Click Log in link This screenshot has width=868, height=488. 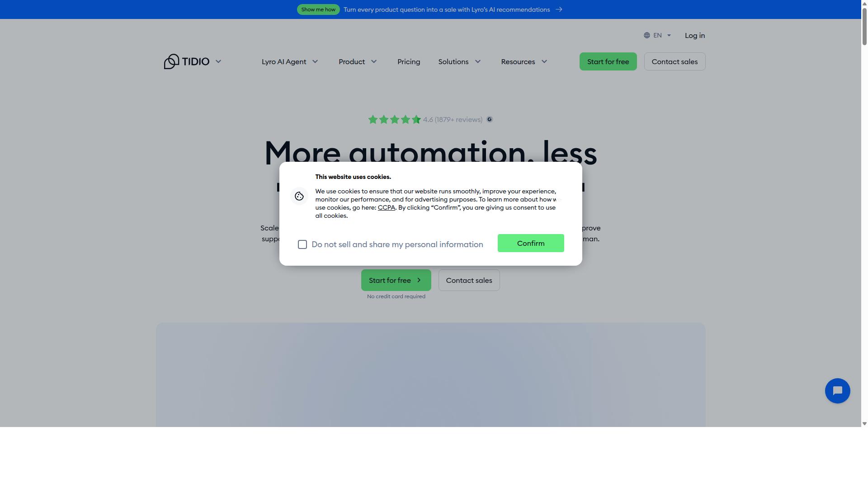(x=695, y=35)
